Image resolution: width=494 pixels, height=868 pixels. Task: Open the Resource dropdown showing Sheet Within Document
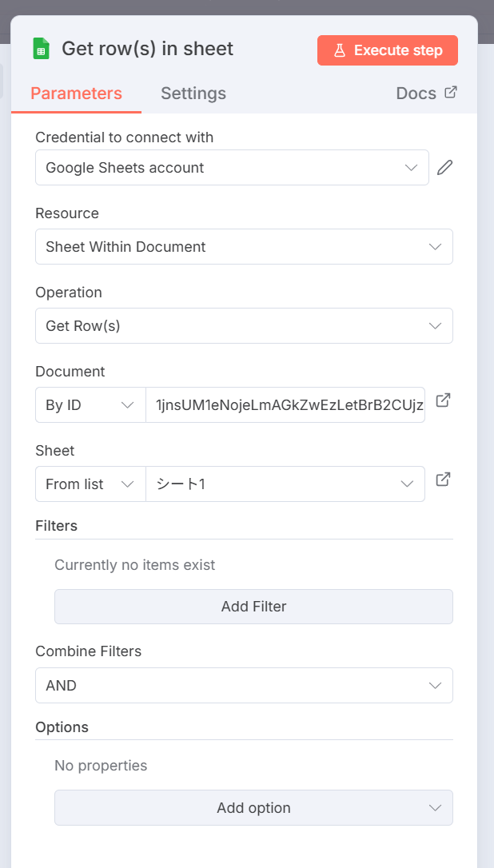pyautogui.click(x=244, y=247)
